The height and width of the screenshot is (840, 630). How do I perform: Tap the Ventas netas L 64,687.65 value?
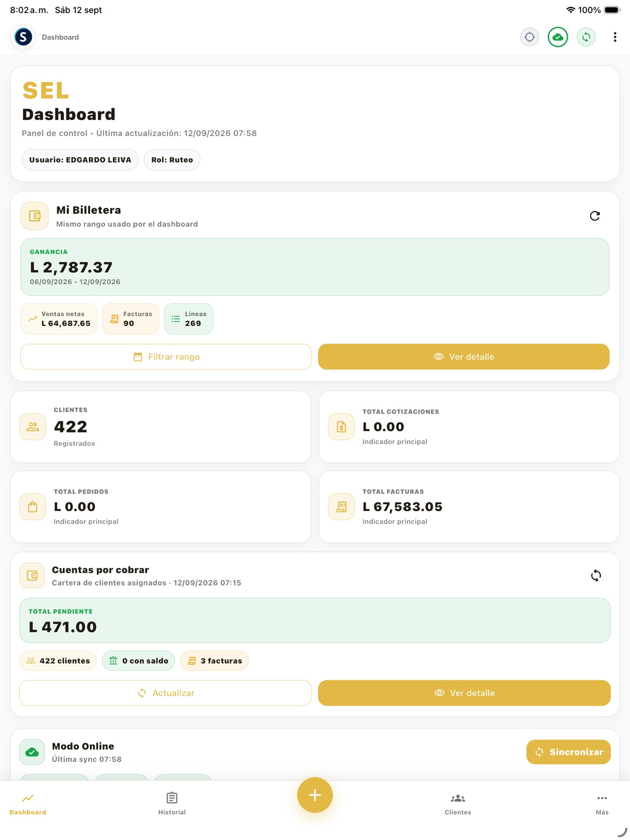(x=66, y=324)
